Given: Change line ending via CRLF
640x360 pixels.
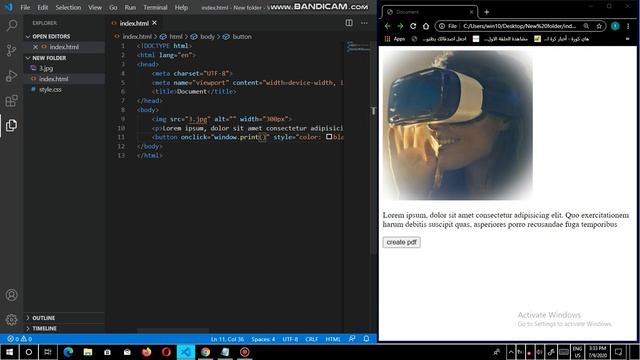Looking at the screenshot, I should (311, 339).
